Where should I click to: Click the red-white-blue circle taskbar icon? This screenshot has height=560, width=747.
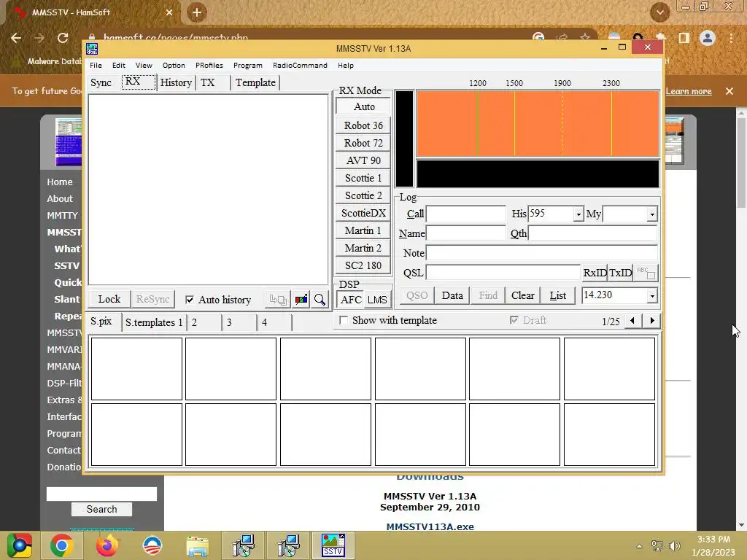tap(152, 545)
